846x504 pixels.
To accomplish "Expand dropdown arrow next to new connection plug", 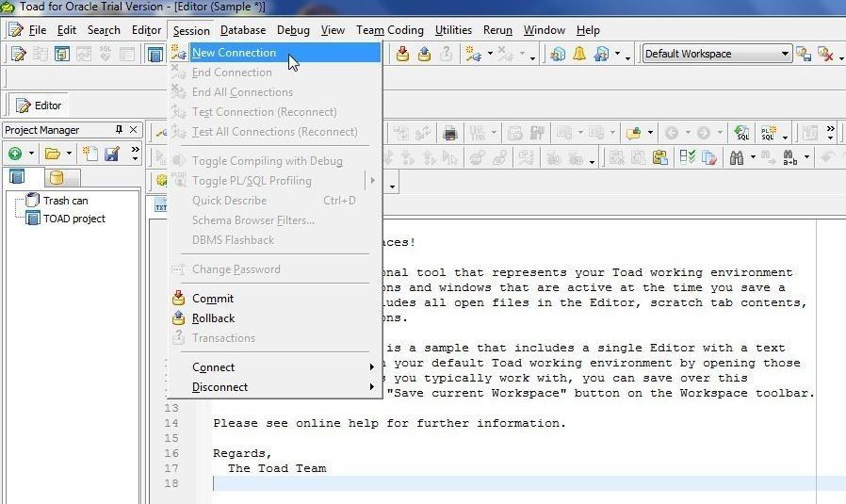I will 490,54.
